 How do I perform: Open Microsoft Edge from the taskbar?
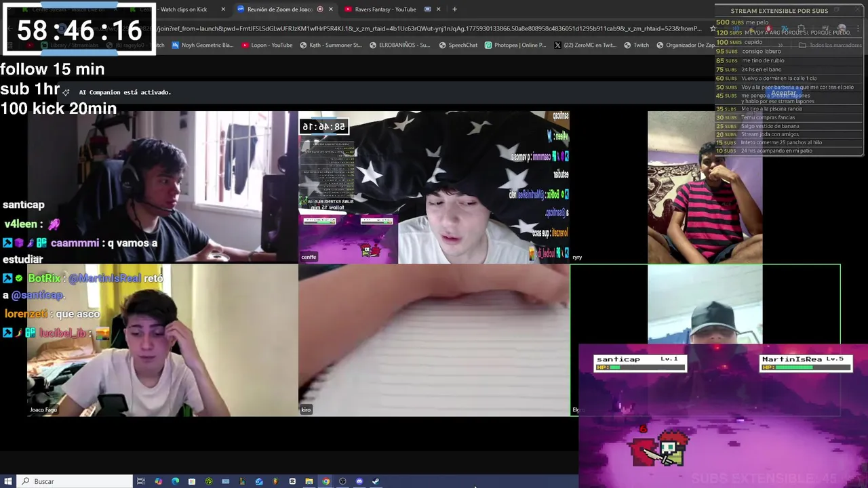pos(175,481)
